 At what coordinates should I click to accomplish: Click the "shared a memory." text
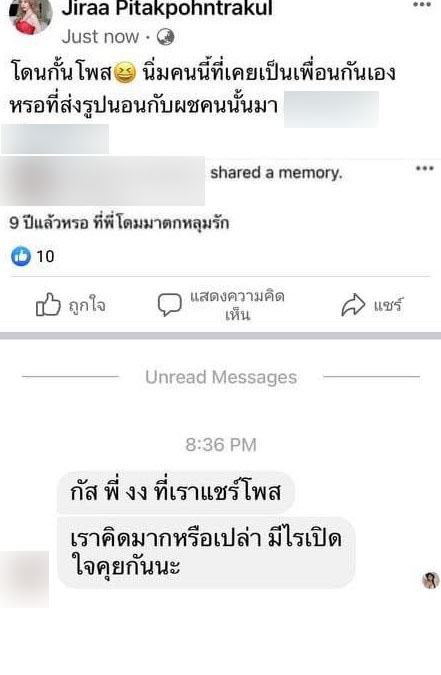coord(276,173)
